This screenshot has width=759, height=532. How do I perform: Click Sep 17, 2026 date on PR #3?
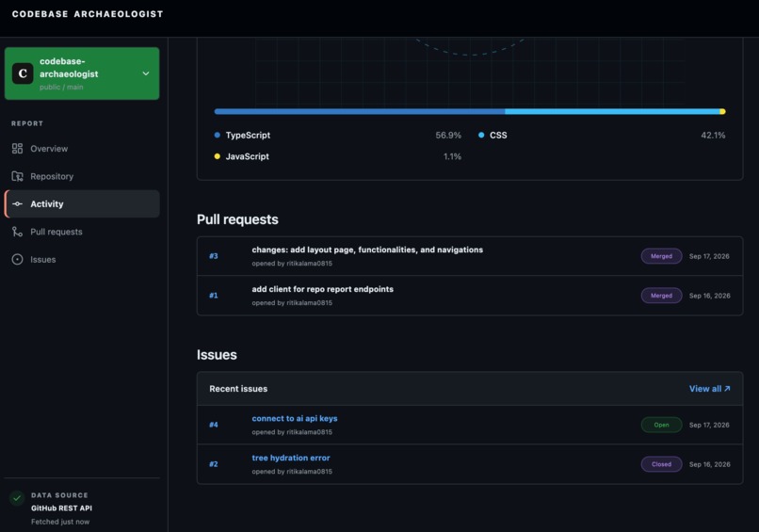709,256
